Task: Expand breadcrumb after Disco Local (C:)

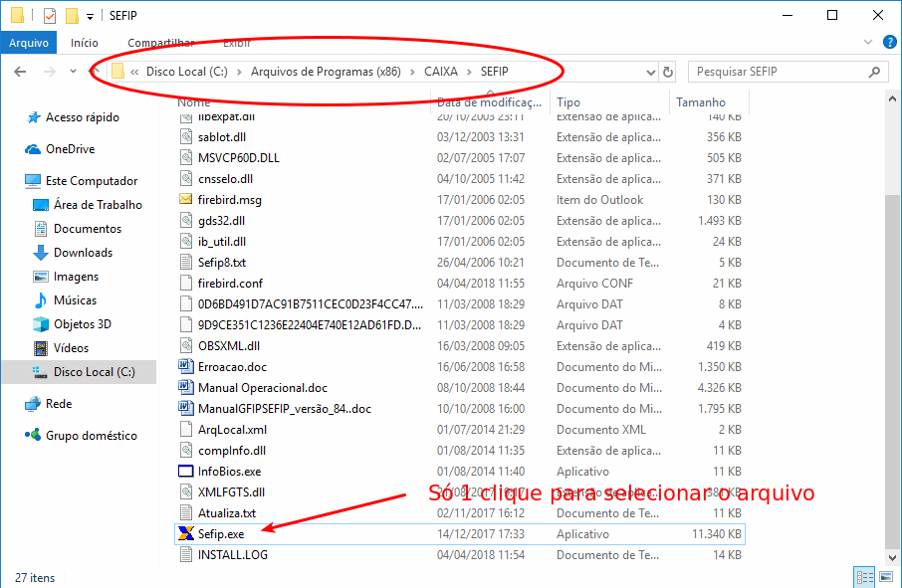Action: tap(239, 72)
